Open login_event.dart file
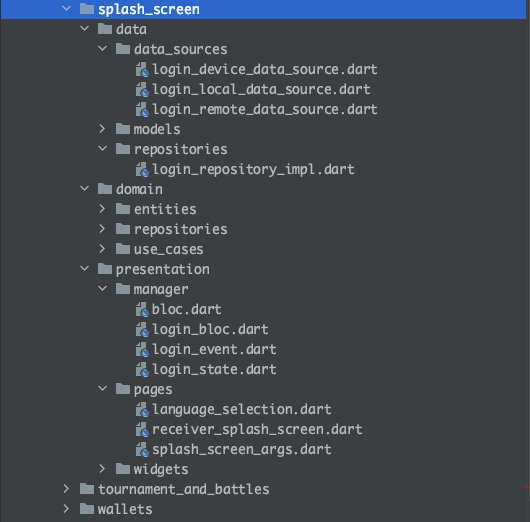Image resolution: width=530 pixels, height=522 pixels. (x=214, y=349)
